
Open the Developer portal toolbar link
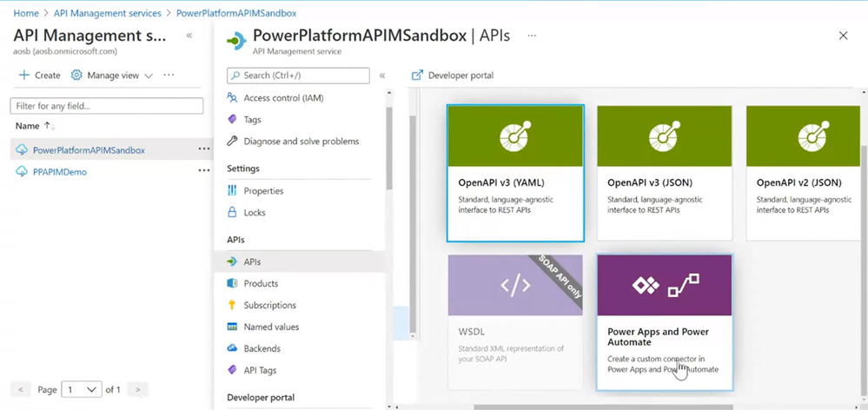461,76
